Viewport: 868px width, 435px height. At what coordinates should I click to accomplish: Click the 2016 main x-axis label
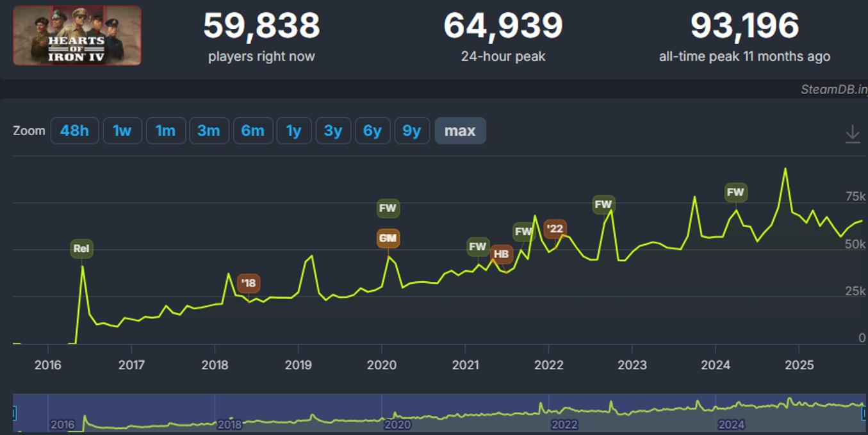tap(47, 365)
